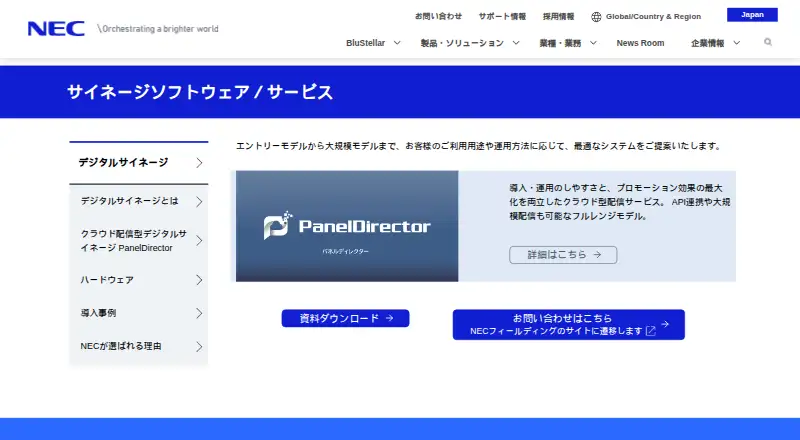
Task: Click chevron beside クラウド配信型デジタルサイネージ
Action: click(x=199, y=240)
